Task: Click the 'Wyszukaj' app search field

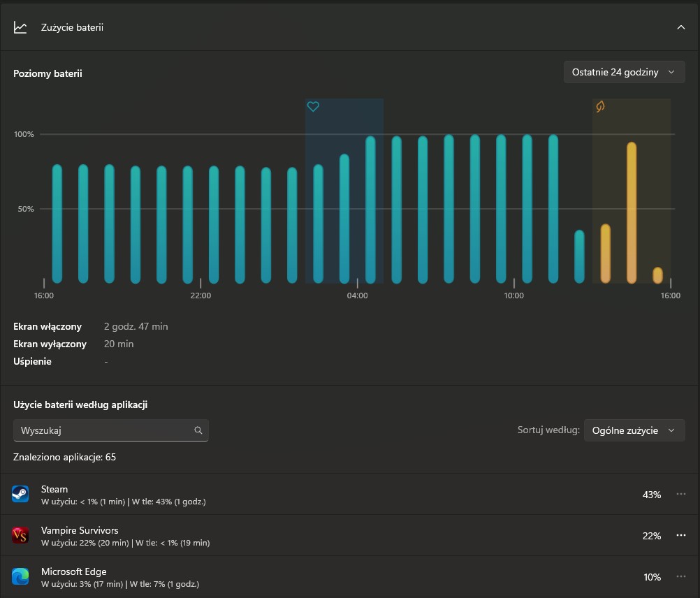Action: pyautogui.click(x=105, y=430)
